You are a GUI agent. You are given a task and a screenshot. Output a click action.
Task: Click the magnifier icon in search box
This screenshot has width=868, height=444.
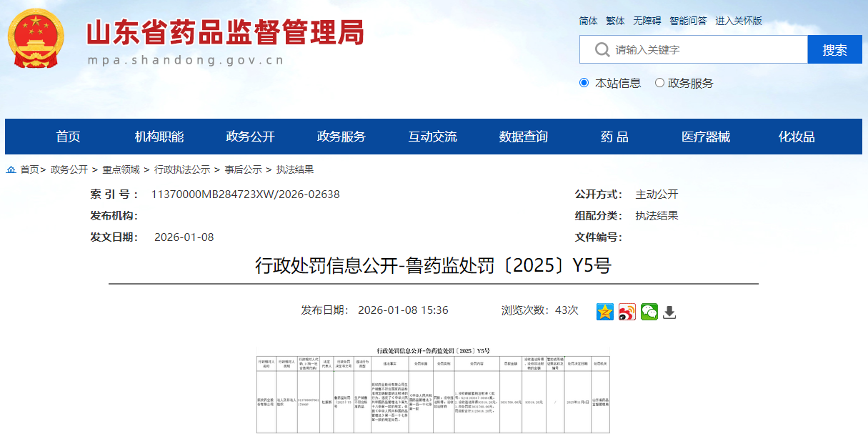(602, 49)
